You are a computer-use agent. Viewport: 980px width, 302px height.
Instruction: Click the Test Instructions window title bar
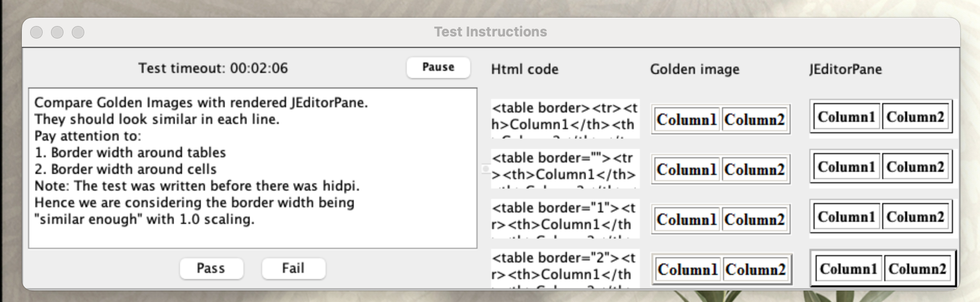click(x=490, y=32)
